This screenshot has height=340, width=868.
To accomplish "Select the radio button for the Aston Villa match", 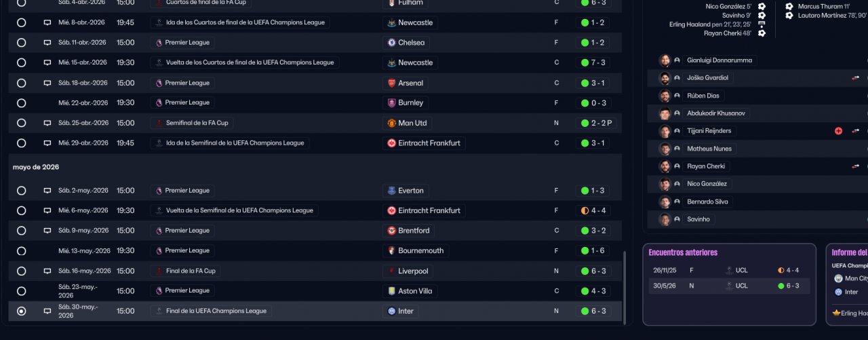I will pos(21,291).
